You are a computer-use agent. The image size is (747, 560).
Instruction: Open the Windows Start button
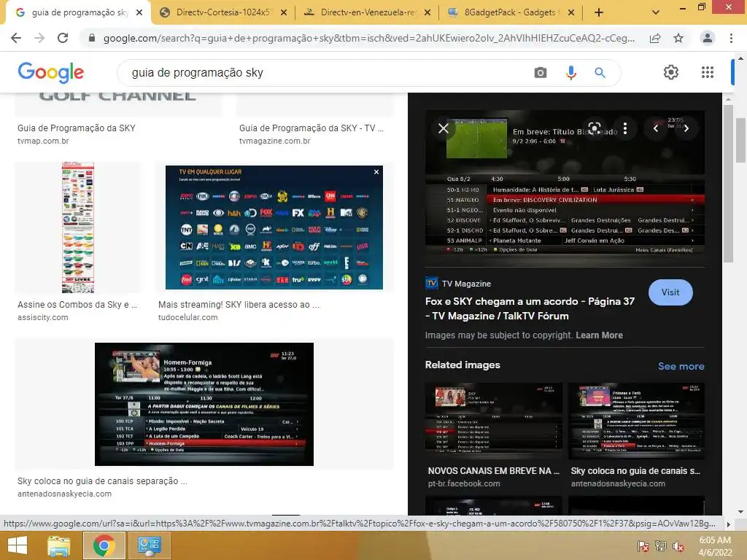pos(18,545)
